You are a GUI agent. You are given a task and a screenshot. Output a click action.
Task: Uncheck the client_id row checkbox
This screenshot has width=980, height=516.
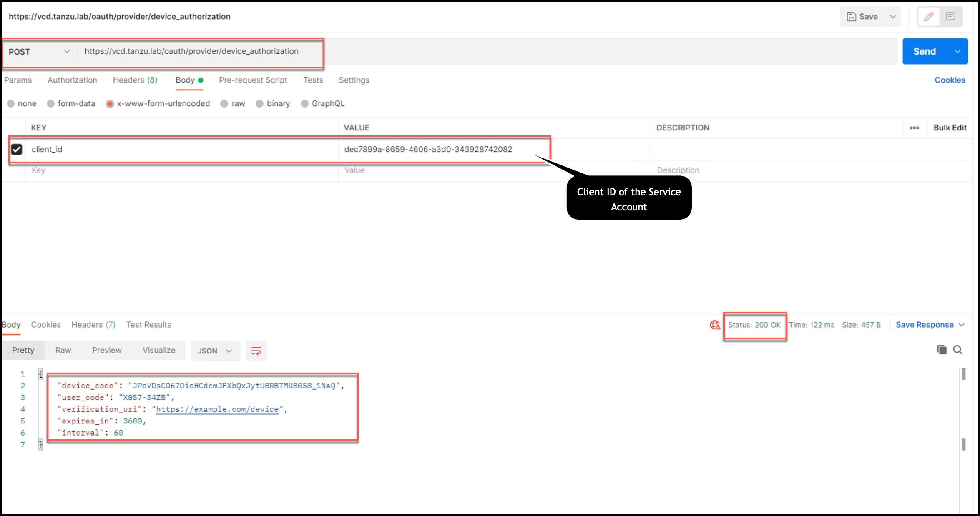(17, 149)
